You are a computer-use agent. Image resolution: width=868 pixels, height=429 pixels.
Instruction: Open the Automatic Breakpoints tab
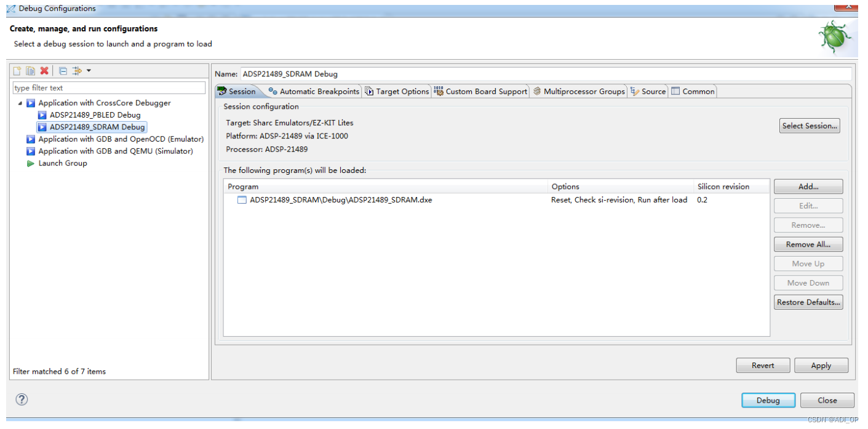[x=314, y=91]
